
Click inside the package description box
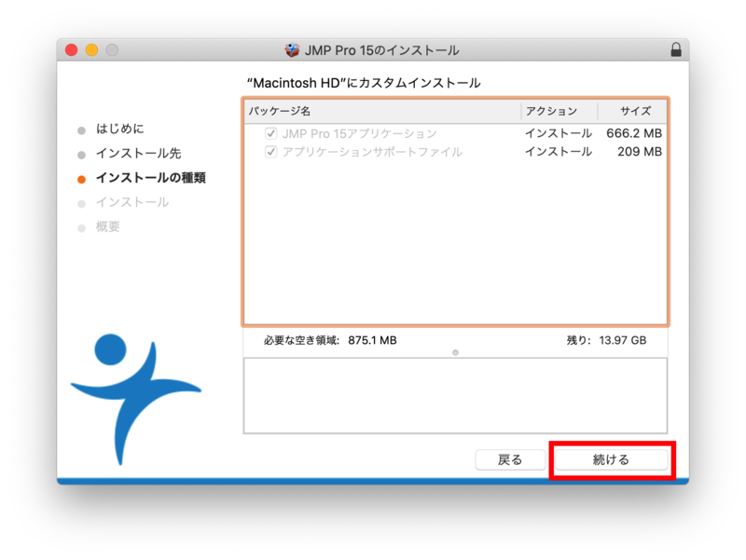(x=455, y=396)
